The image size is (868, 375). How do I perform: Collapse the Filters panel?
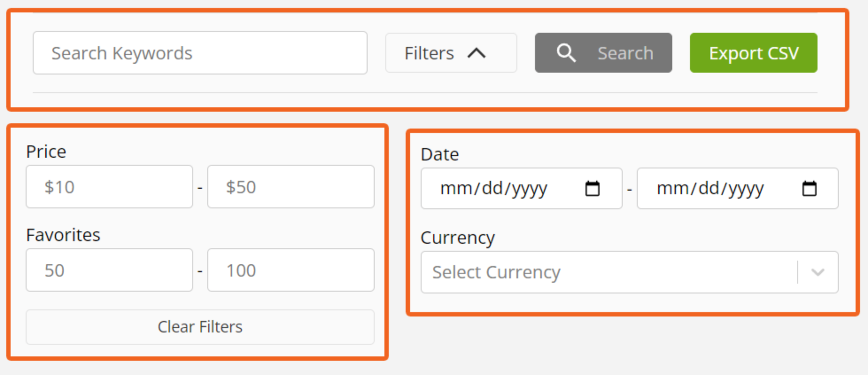tap(451, 53)
